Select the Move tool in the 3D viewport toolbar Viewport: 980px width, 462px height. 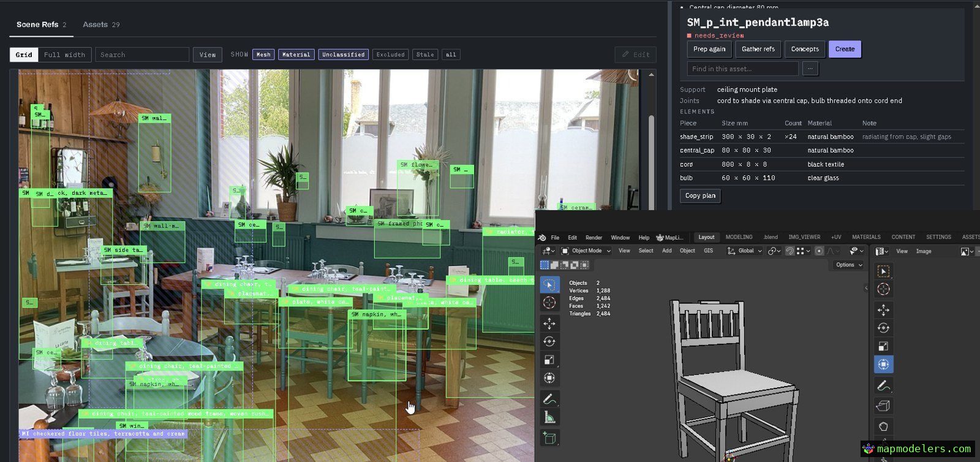549,323
